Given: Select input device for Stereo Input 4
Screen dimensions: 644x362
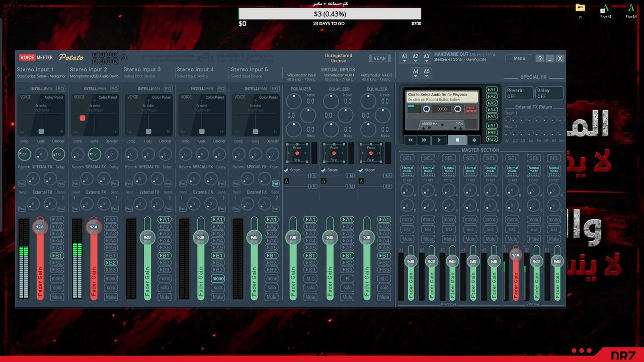Looking at the screenshot, I should [x=192, y=76].
